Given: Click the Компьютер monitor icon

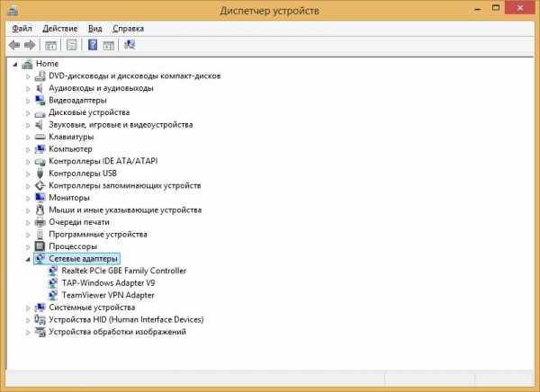Looking at the screenshot, I should click(40, 149).
